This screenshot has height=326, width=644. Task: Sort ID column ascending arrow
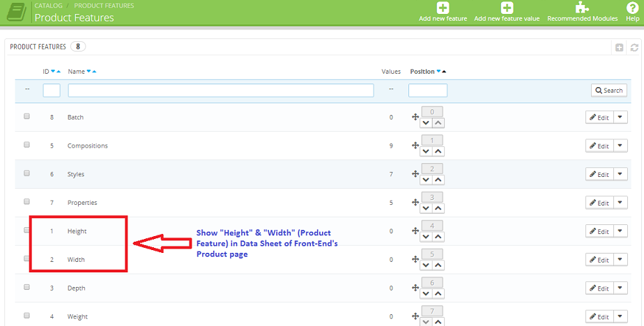[59, 72]
